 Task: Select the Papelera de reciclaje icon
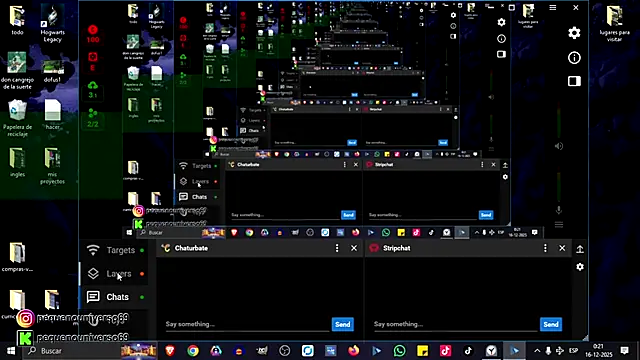click(x=17, y=118)
